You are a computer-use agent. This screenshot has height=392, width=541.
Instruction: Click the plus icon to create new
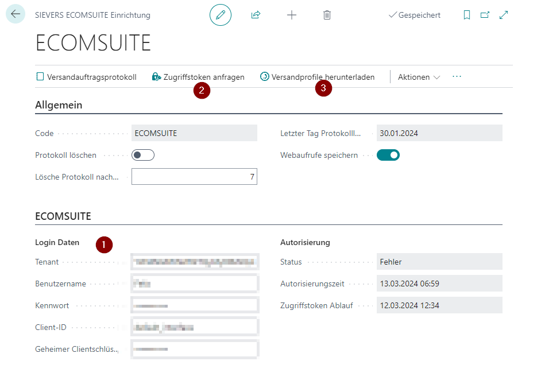coord(292,15)
